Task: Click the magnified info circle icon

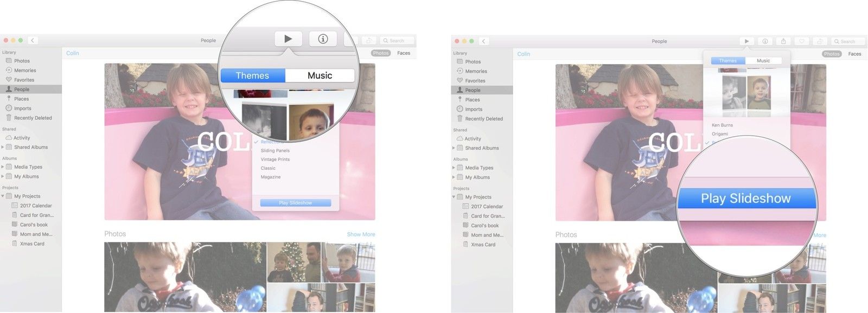Action: point(323,39)
